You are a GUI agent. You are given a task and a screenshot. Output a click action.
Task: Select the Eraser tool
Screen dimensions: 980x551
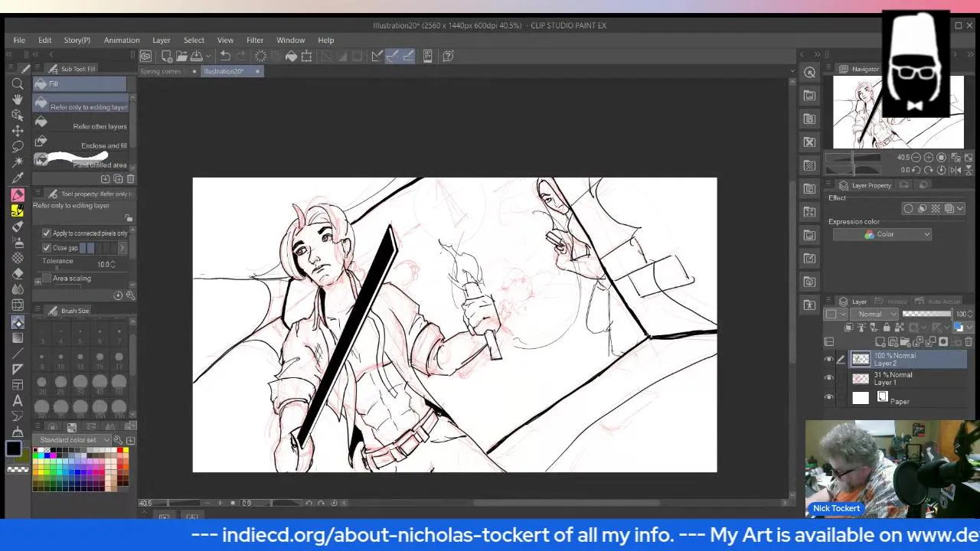point(18,273)
